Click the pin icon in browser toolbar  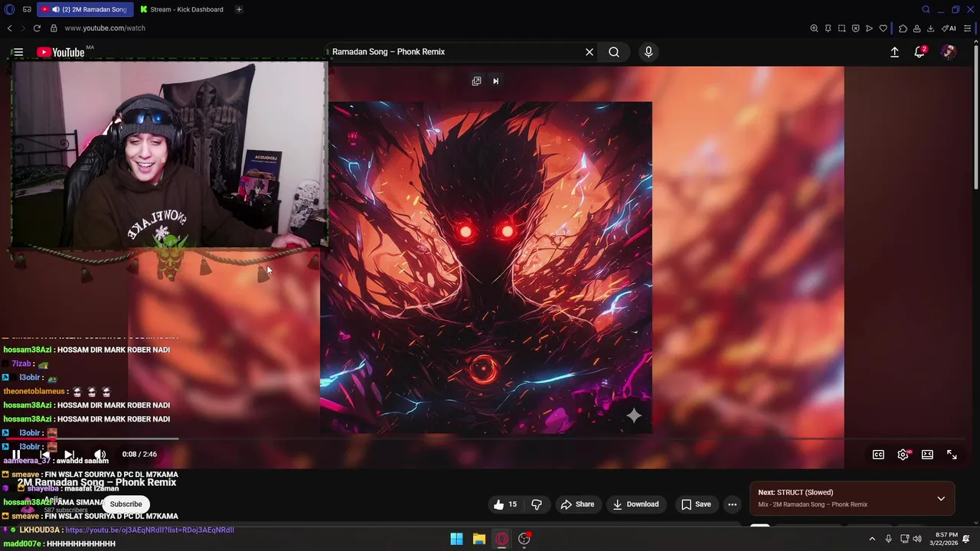(x=828, y=28)
